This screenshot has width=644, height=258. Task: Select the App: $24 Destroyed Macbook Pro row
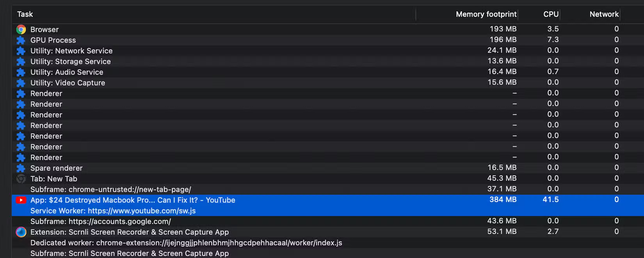[x=328, y=200]
